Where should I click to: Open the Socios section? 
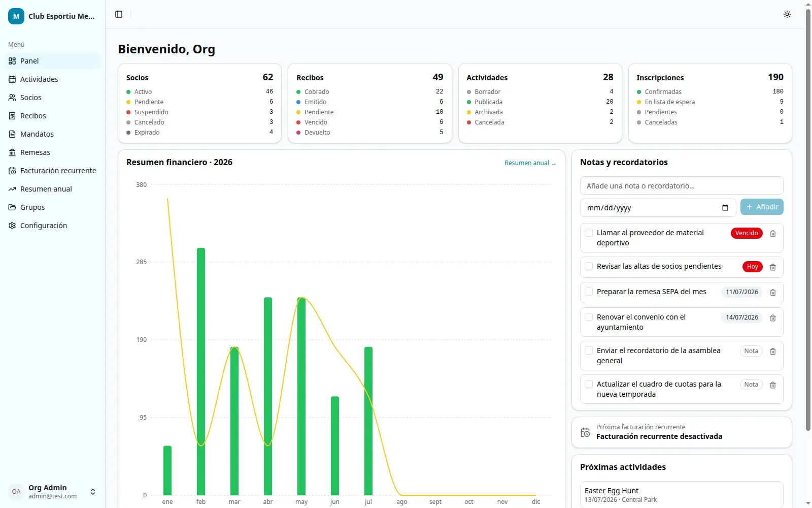tap(53, 98)
